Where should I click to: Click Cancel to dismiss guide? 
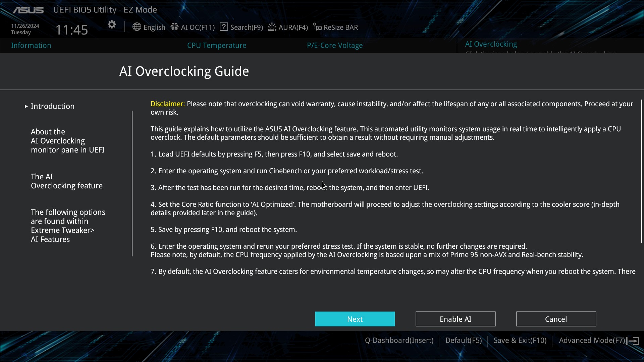point(556,319)
